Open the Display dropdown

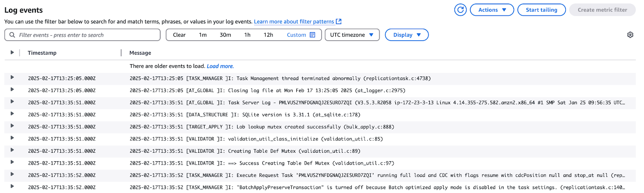[x=407, y=35]
